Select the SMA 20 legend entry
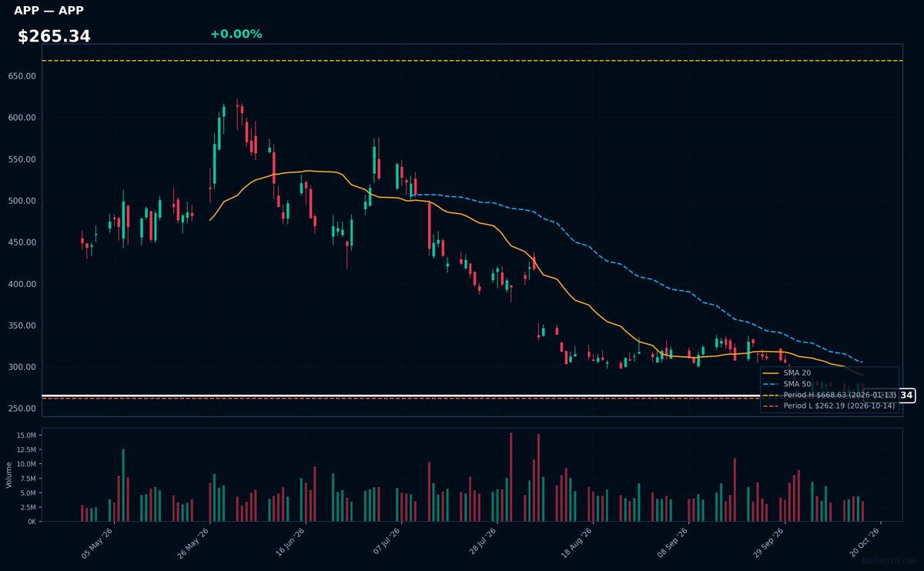 pos(785,372)
